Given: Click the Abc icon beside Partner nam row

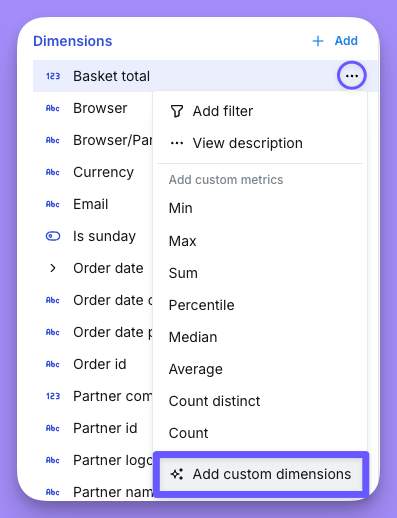Looking at the screenshot, I should coord(53,492).
